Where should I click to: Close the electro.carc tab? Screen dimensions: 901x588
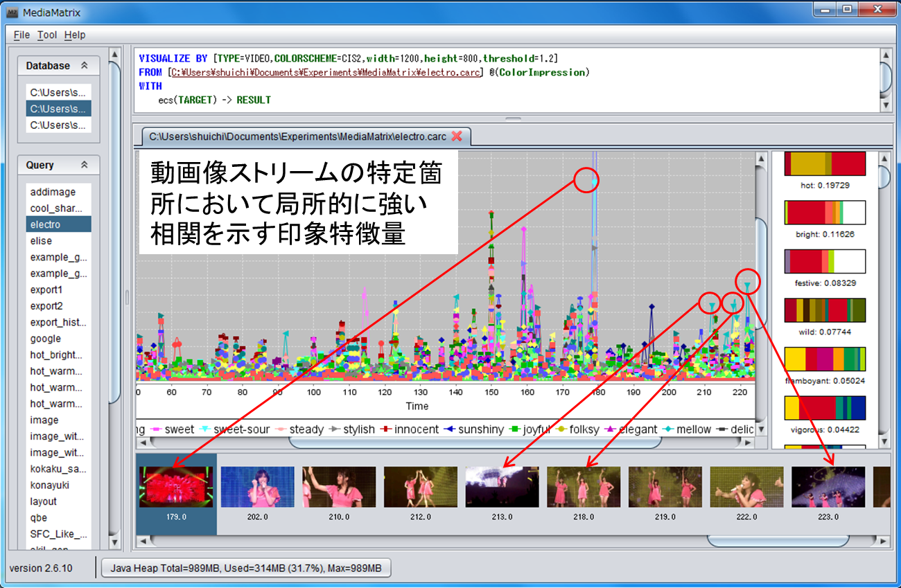click(x=457, y=136)
